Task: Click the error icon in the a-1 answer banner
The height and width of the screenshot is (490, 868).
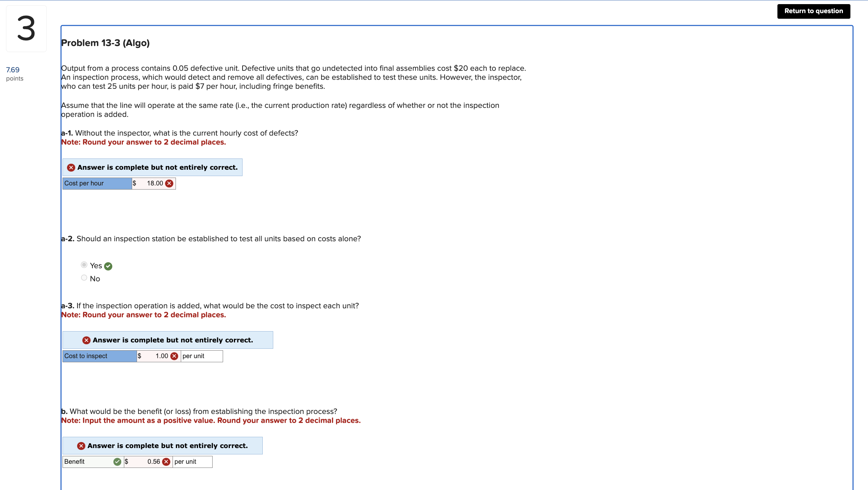Action: [x=71, y=167]
